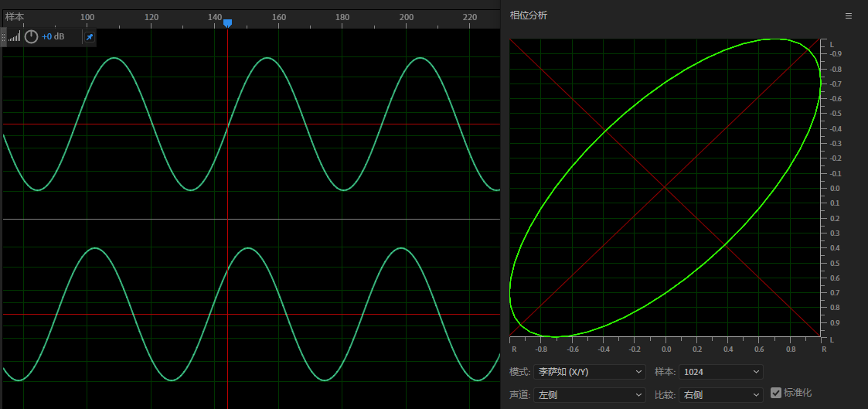
Task: Click the +0 dB gain value
Action: pyautogui.click(x=53, y=36)
